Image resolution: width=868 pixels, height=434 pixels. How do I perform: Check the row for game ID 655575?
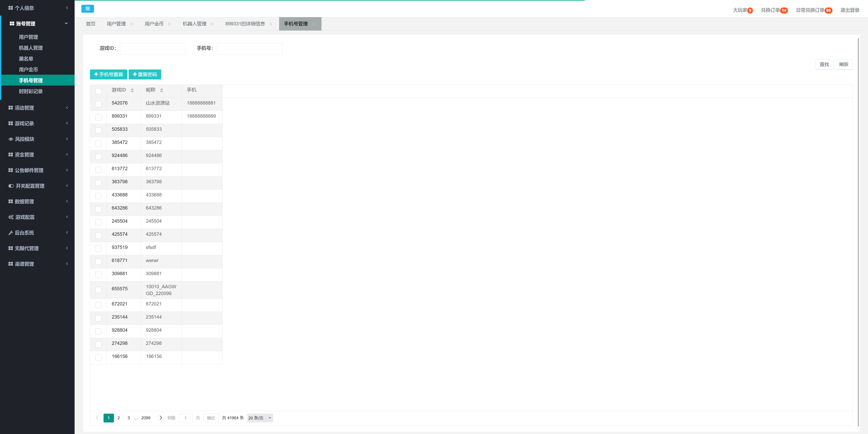point(98,290)
